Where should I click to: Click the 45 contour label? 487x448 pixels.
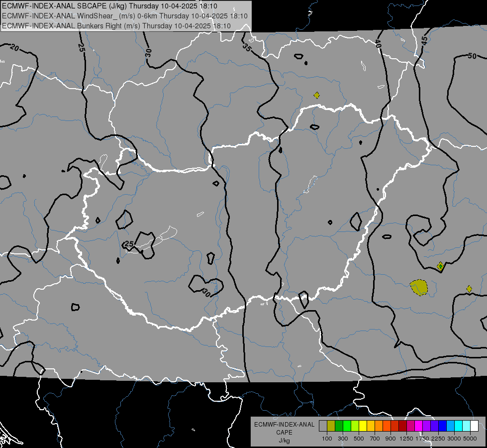coord(424,40)
